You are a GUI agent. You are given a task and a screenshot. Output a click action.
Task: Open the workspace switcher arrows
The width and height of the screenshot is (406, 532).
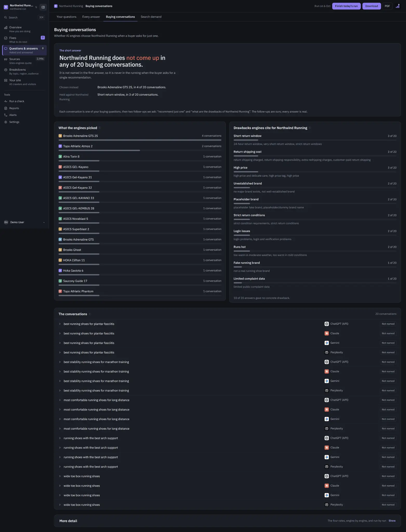[36, 7]
